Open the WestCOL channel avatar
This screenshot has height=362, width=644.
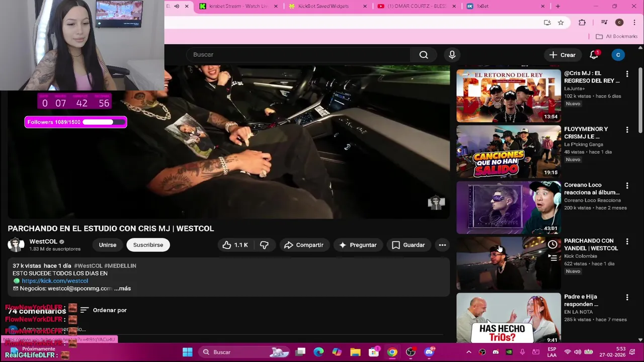[x=16, y=245]
